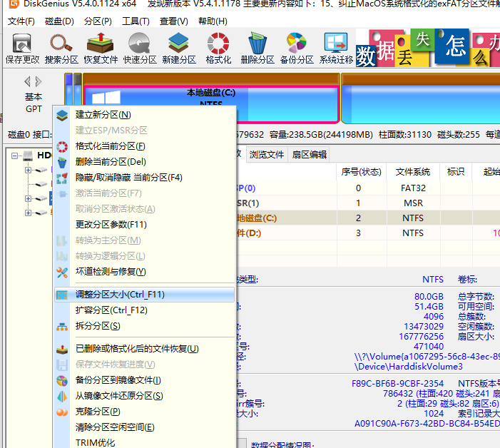
Task: Open the 帮助(H) menu
Action: (213, 21)
